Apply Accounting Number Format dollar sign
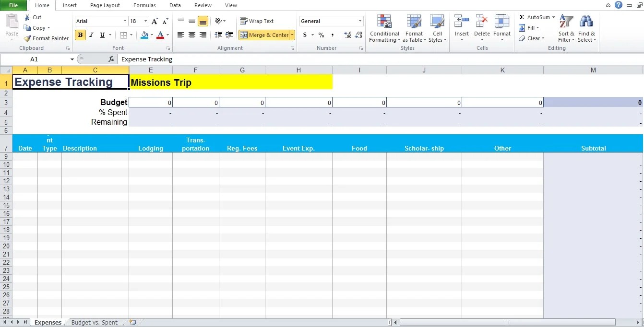Image resolution: width=644 pixels, height=327 pixels. click(305, 35)
